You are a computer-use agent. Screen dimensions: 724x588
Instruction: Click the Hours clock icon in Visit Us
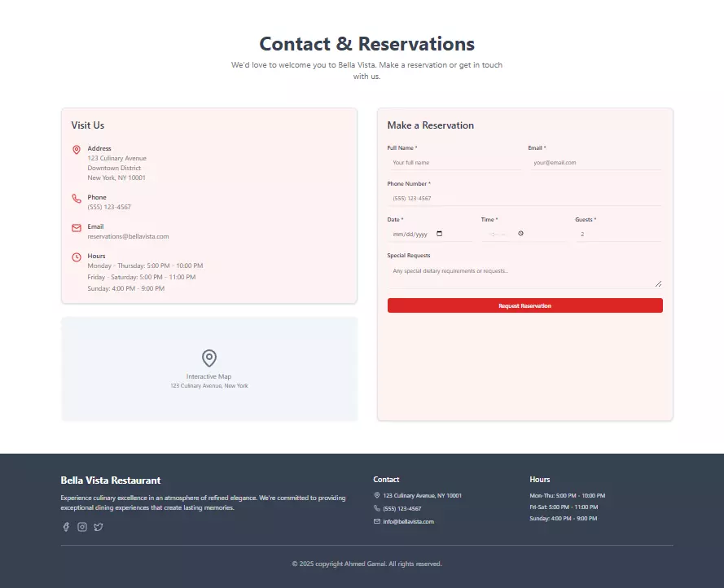pyautogui.click(x=77, y=257)
